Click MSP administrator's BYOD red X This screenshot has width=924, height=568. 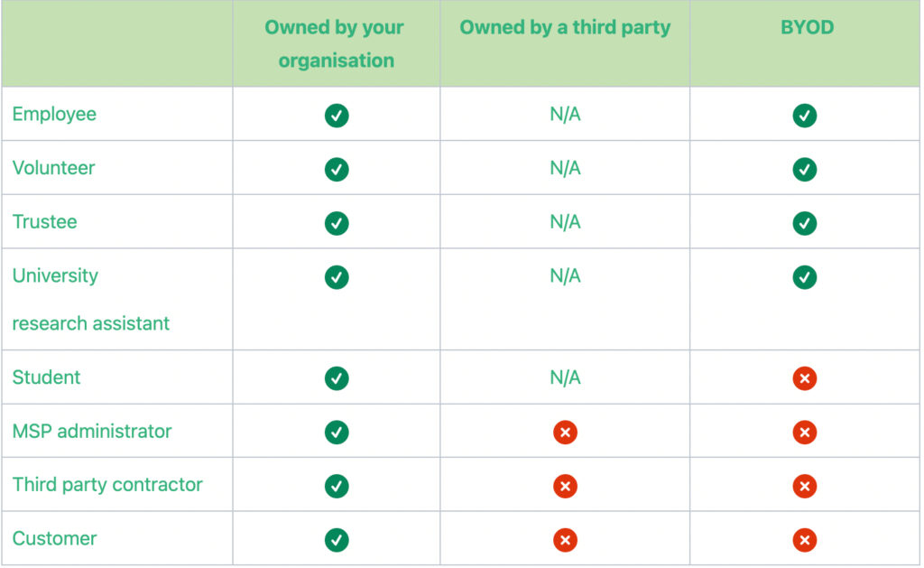click(x=805, y=433)
